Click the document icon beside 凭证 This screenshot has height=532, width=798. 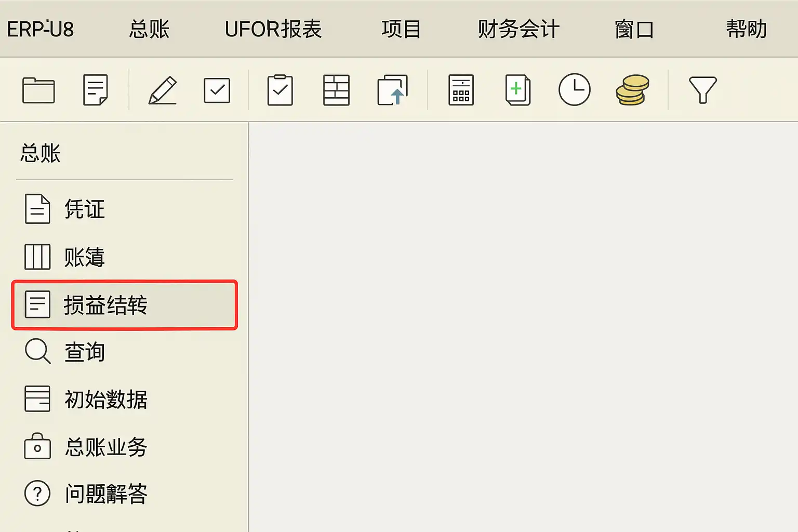(x=37, y=209)
